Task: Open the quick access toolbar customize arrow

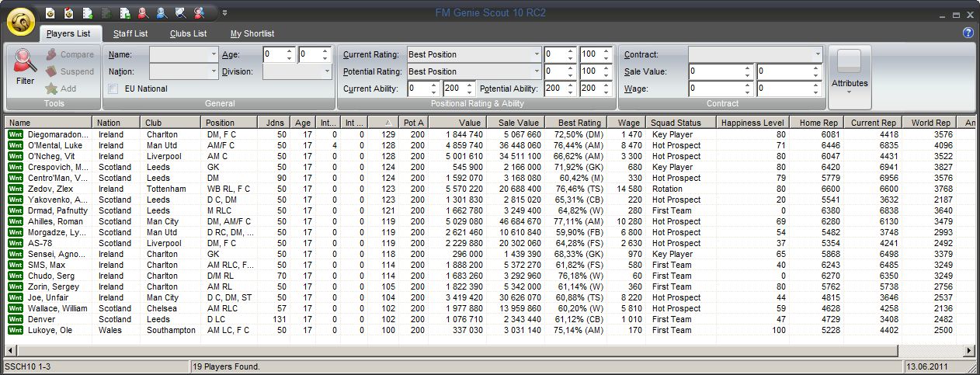Action: click(224, 12)
